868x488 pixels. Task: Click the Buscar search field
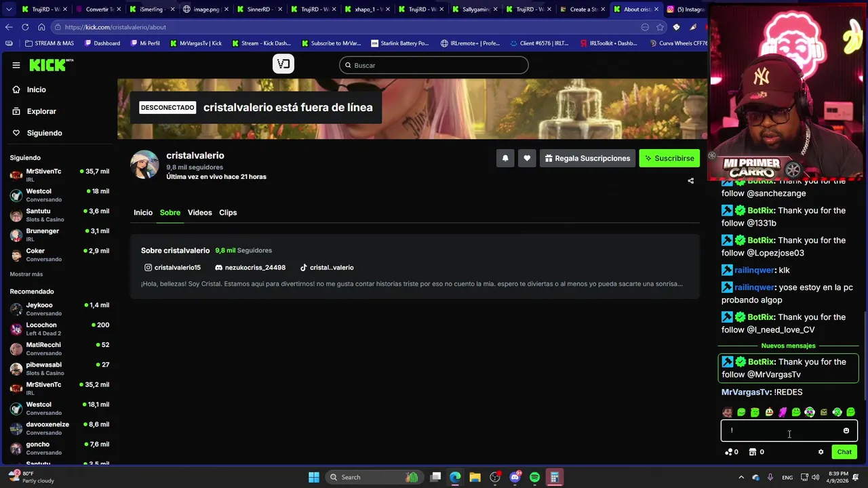pos(434,65)
